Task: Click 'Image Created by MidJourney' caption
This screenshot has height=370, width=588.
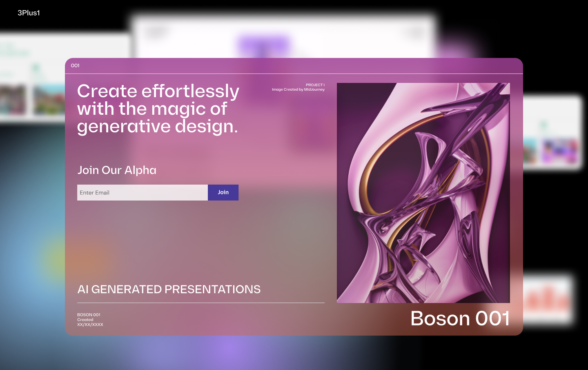Action: tap(298, 89)
